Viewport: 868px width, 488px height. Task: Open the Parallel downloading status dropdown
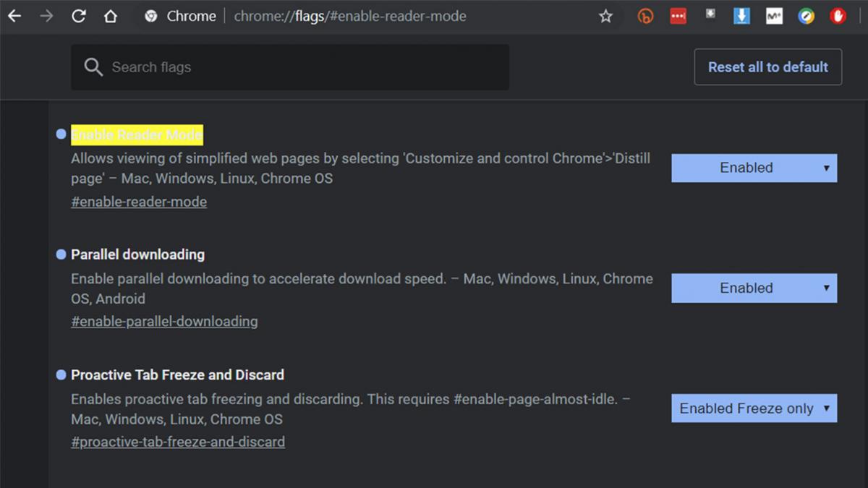pos(754,288)
